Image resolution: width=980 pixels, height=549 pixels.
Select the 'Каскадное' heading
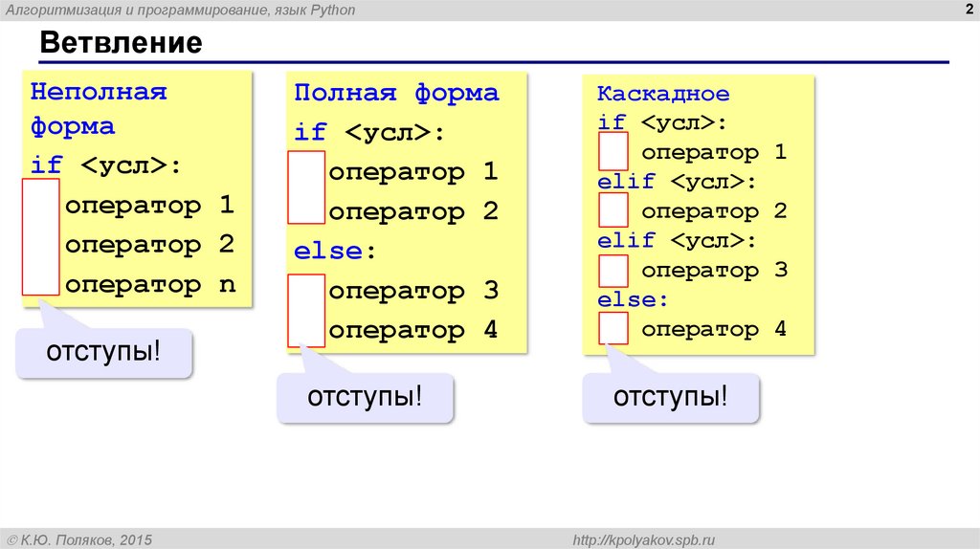click(663, 94)
